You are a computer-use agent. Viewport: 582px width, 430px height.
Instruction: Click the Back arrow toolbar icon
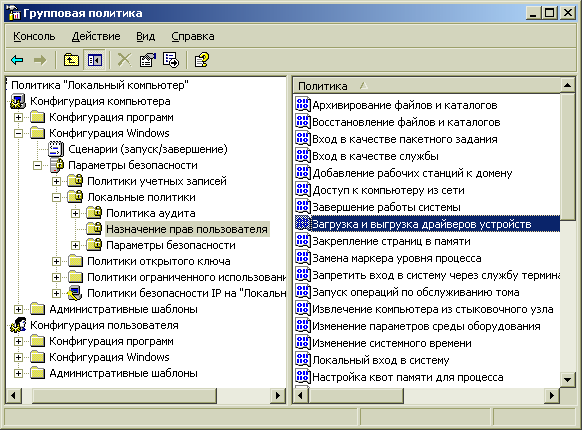(17, 60)
